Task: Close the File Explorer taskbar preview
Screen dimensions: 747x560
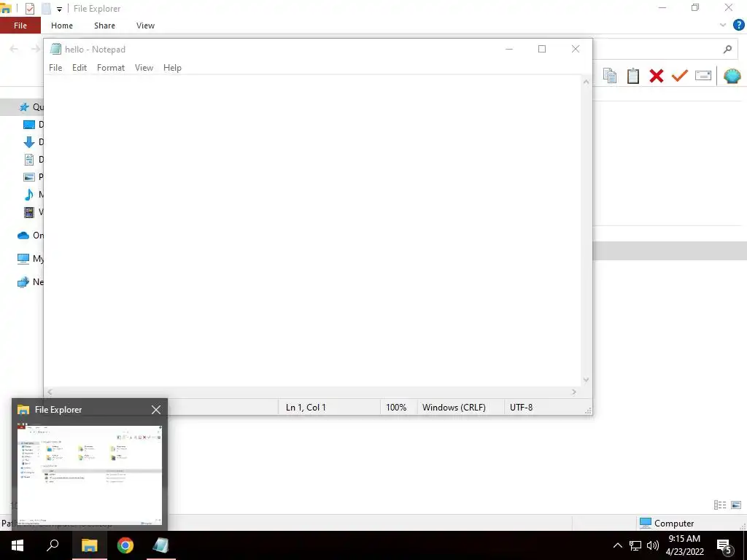Action: click(x=156, y=410)
